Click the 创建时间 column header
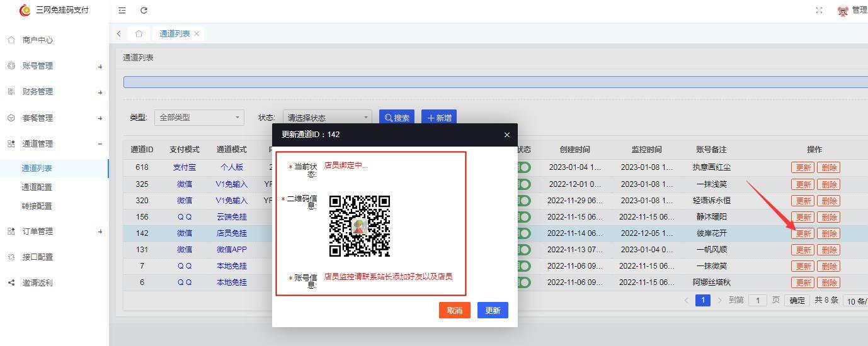The image size is (868, 346). pyautogui.click(x=575, y=150)
